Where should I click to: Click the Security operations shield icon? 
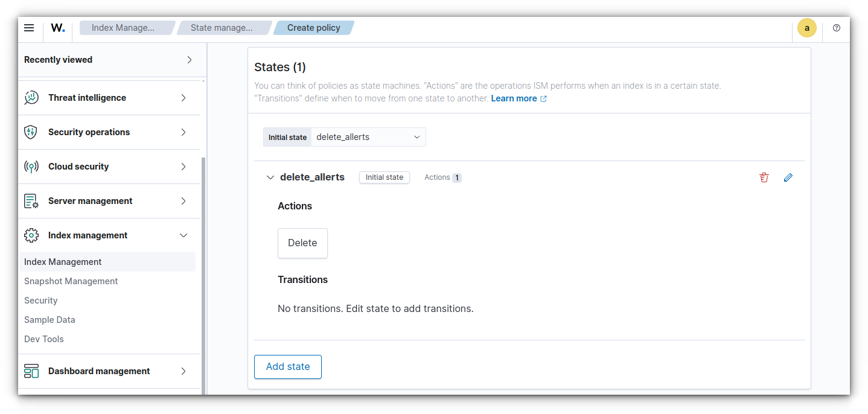[x=31, y=132]
